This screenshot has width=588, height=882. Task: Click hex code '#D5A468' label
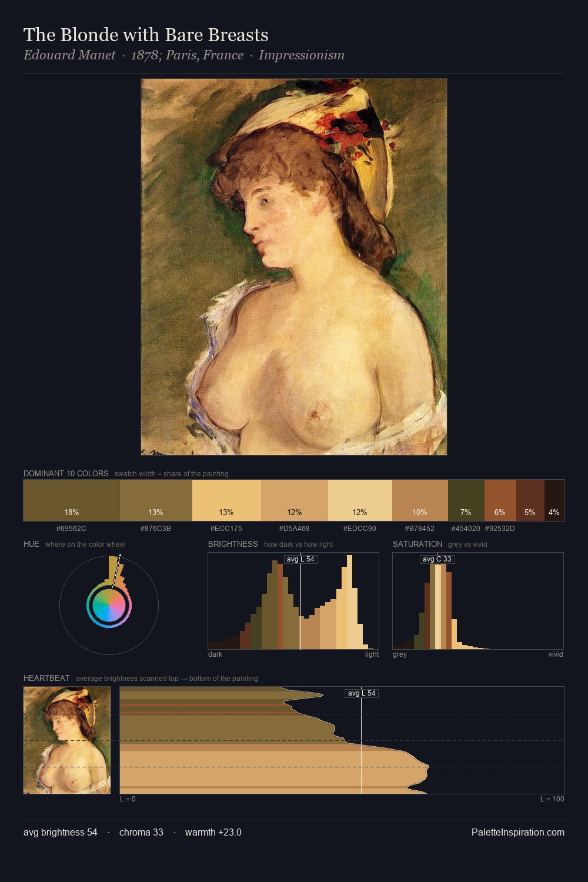295,529
